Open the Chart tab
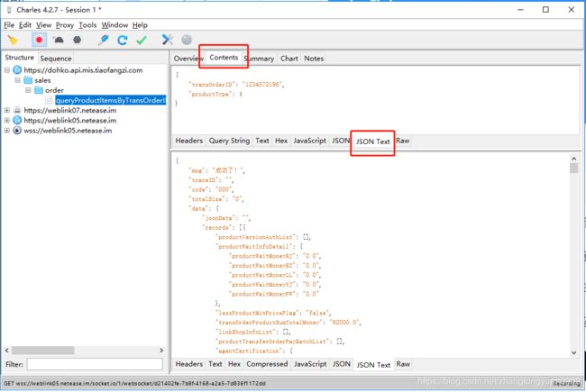Screen dimensions: 586x392 click(x=289, y=59)
